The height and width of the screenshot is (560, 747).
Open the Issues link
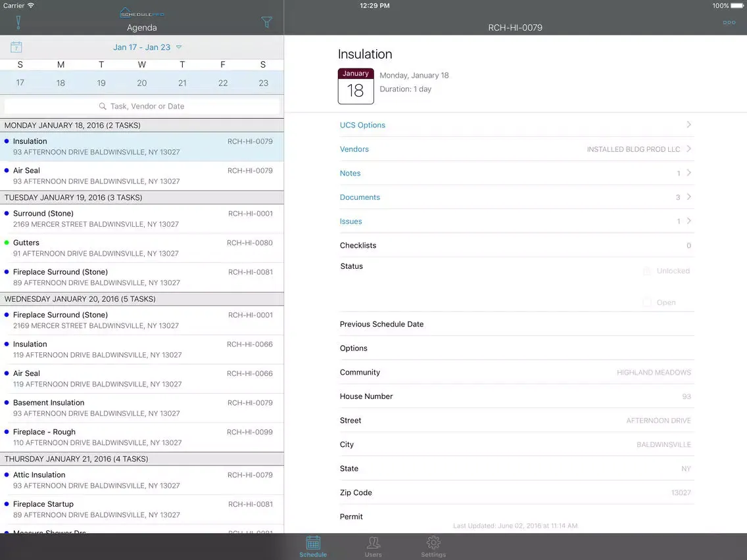[x=350, y=222]
